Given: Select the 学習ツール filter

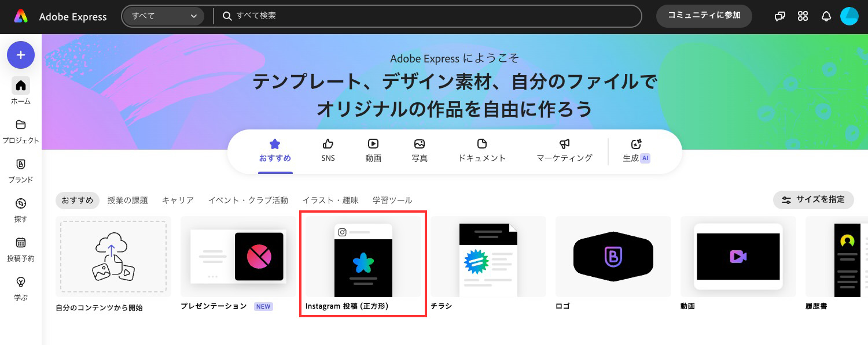Looking at the screenshot, I should [x=392, y=200].
